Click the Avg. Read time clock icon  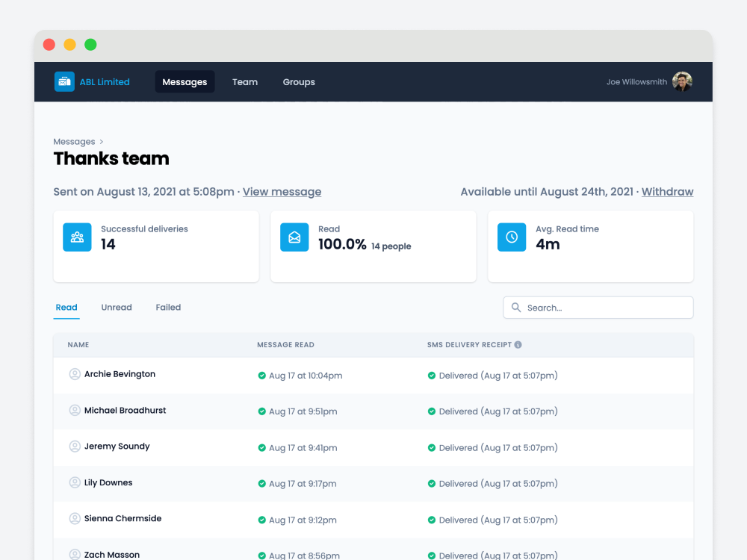[x=512, y=237]
